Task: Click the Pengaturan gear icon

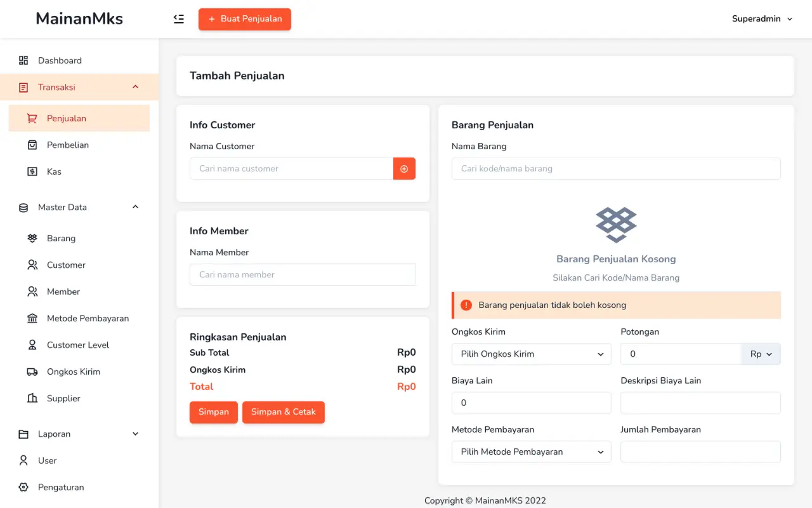Action: pyautogui.click(x=23, y=487)
